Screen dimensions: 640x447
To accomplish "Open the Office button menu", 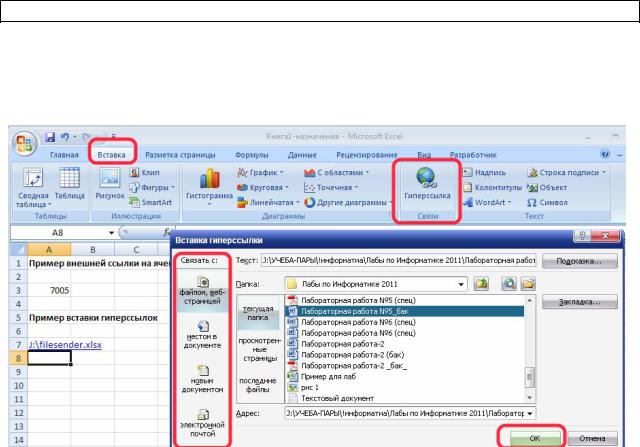I will 24,144.
